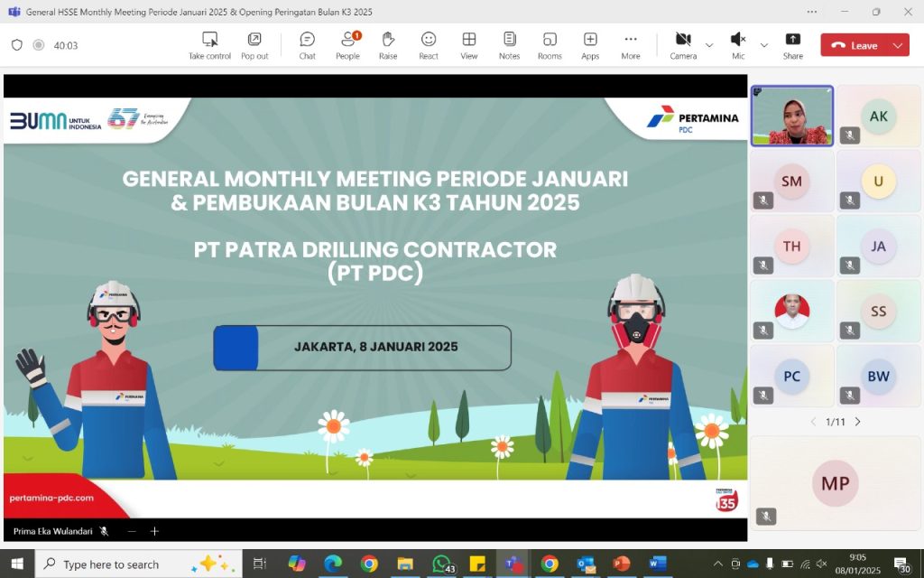The image size is (924, 578).
Task: Open PowerPoint from the taskbar
Action: tap(621, 564)
